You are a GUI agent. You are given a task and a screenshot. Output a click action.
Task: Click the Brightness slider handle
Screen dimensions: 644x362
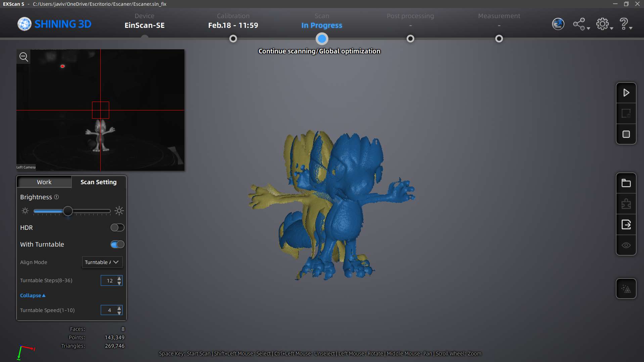[68, 211]
